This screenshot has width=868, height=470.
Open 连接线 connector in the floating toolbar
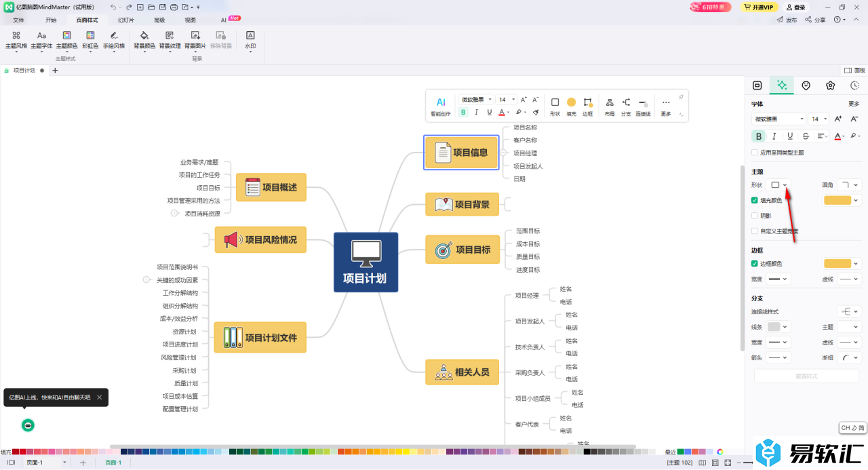pyautogui.click(x=643, y=106)
